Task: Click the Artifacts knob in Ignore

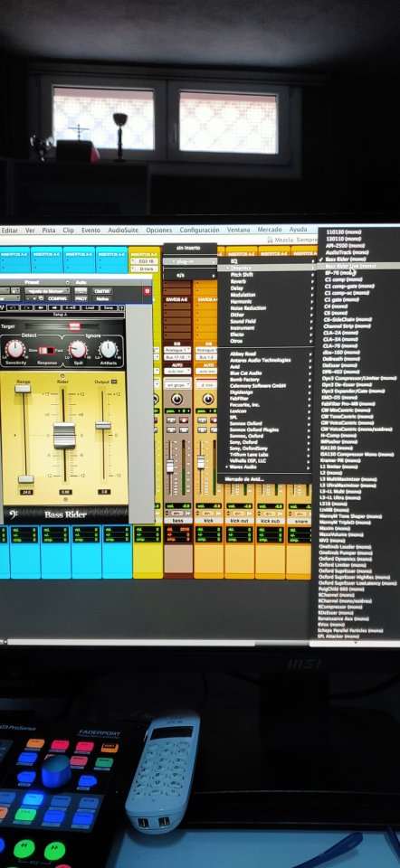Action: (x=109, y=349)
